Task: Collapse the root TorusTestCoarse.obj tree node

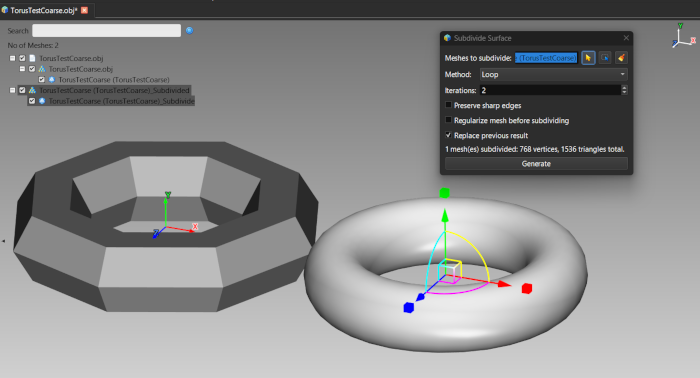Action: pyautogui.click(x=12, y=58)
